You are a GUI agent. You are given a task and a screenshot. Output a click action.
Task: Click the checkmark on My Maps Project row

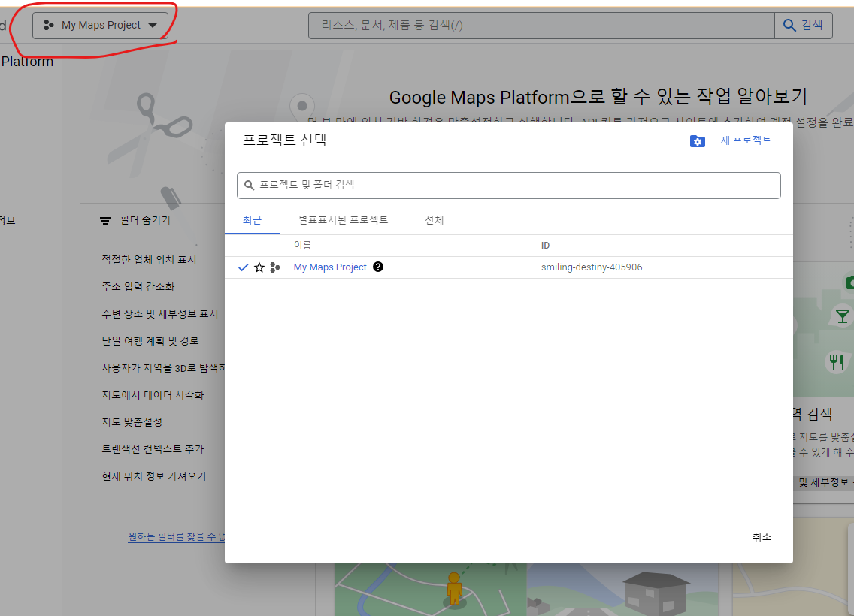[x=244, y=267]
